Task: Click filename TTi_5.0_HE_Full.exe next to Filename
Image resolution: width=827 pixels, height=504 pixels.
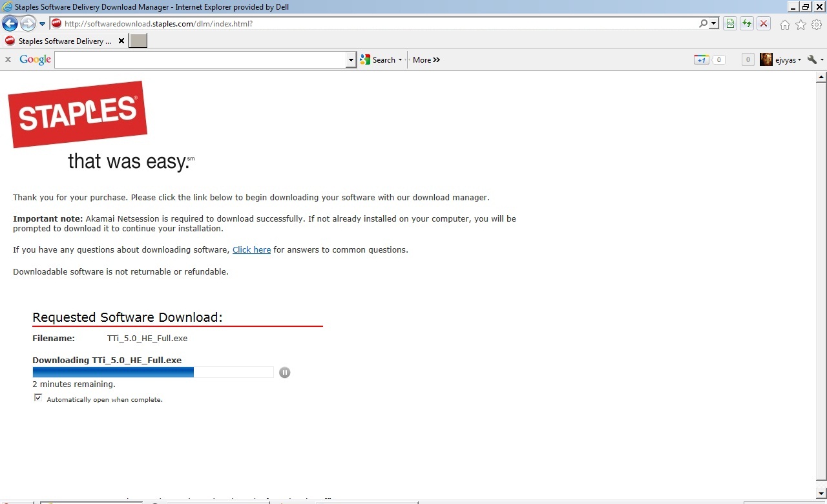Action: point(147,338)
